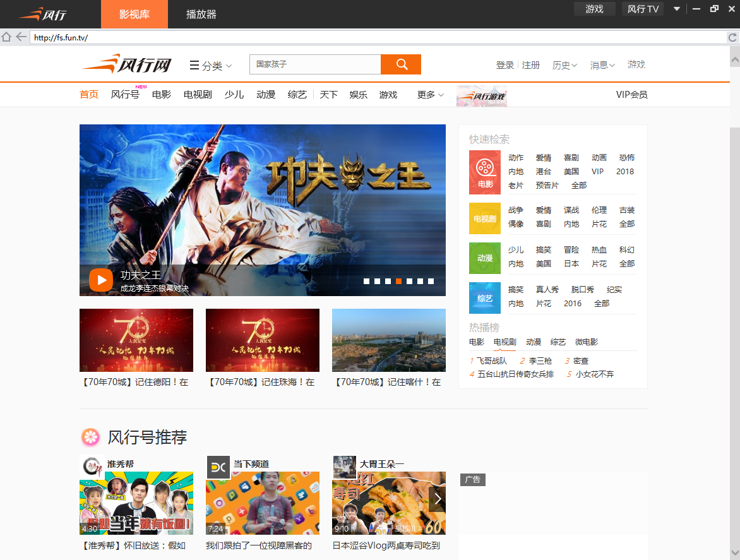Click the 风行号推荐 pink flower icon
The width and height of the screenshot is (740, 560).
[91, 438]
